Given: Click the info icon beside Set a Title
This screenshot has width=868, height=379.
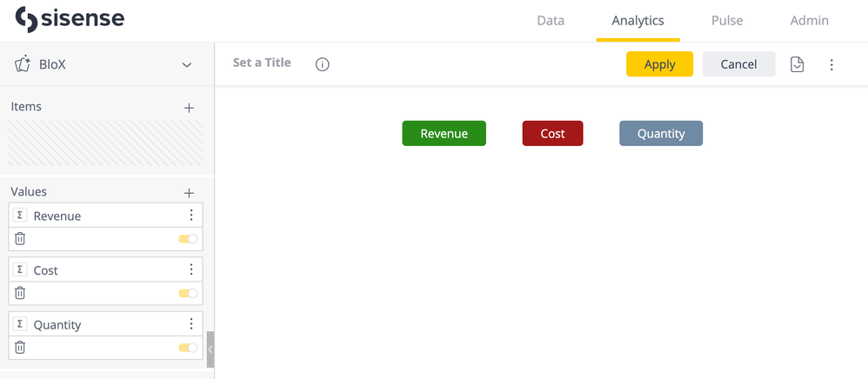Looking at the screenshot, I should (323, 64).
